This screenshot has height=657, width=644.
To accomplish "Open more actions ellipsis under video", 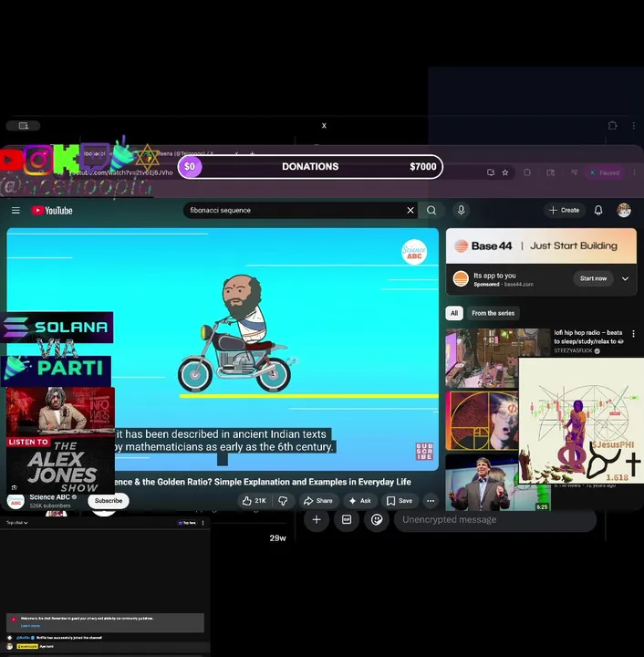I will [431, 501].
